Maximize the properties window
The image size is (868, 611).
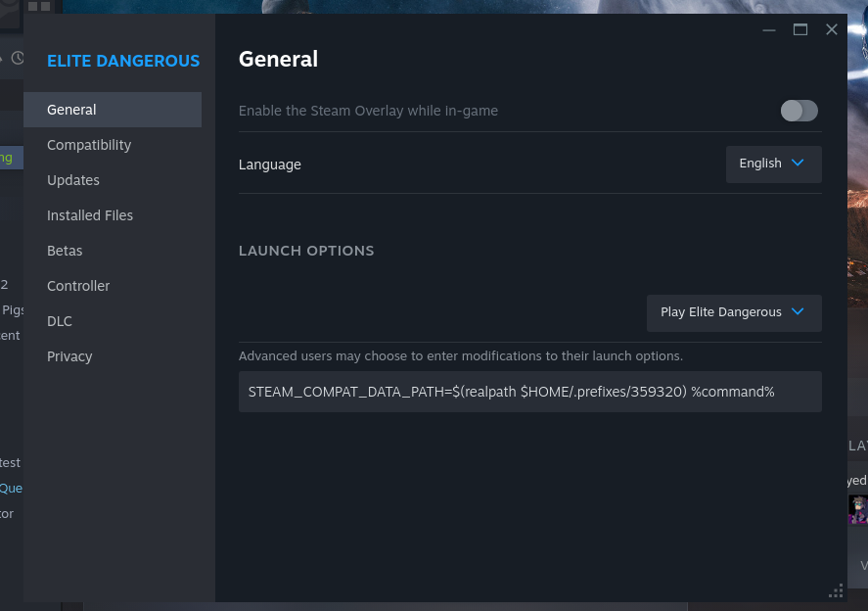799,30
